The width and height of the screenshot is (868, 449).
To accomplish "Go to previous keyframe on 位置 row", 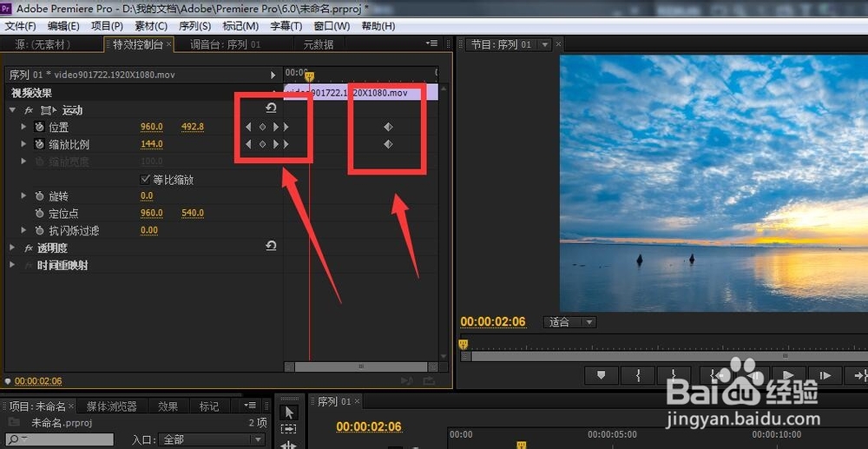I will 248,127.
